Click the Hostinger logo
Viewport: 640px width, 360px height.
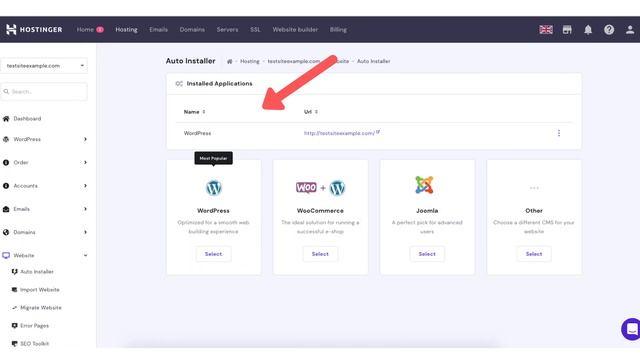click(x=34, y=29)
